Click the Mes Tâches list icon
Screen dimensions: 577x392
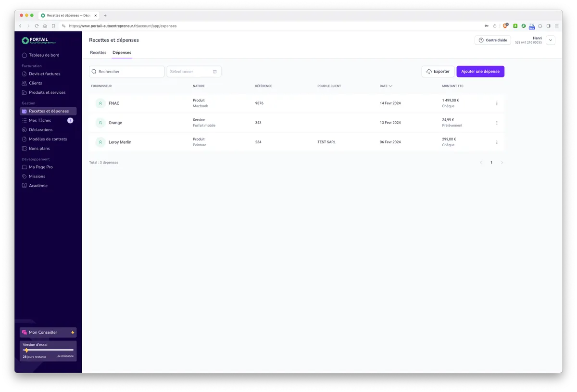tap(25, 120)
